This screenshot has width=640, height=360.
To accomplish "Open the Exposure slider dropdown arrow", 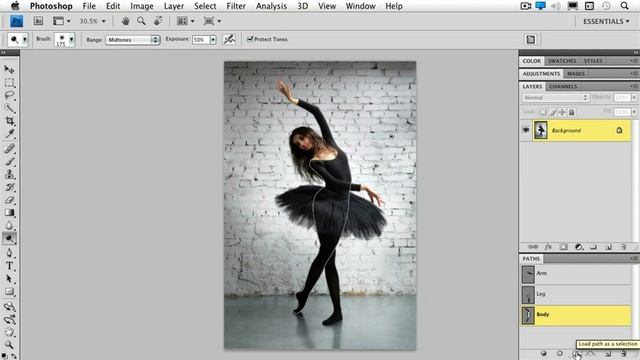I will 213,40.
